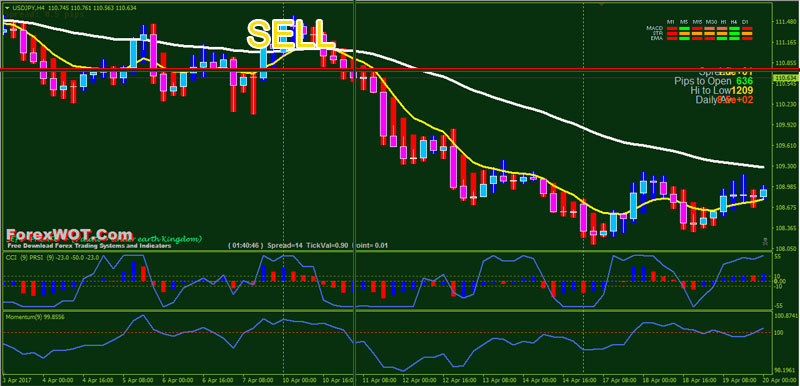
Task: Click the D1 timeframe header in dashboard
Action: click(745, 22)
